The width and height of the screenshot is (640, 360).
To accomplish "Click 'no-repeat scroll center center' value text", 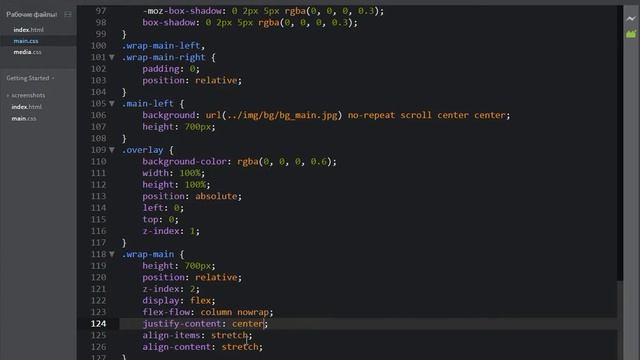I will pyautogui.click(x=427, y=116).
